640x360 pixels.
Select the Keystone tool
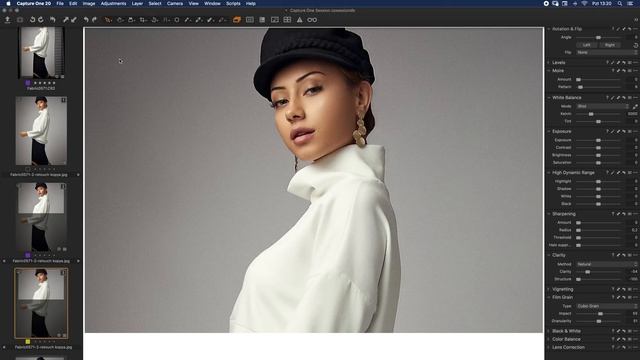166,20
